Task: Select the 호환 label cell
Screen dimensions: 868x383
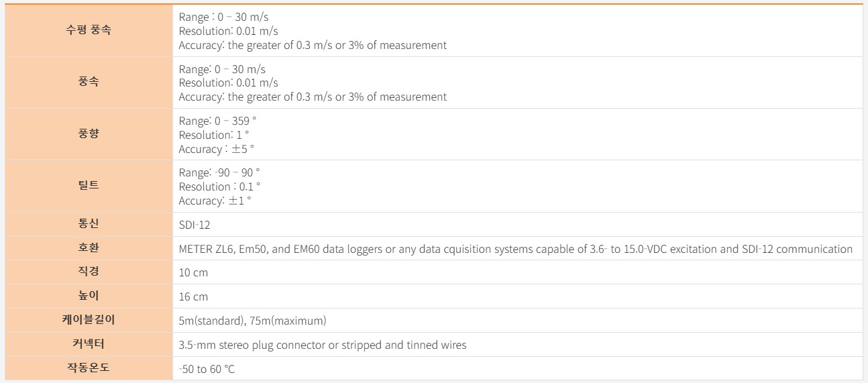Action: point(89,248)
